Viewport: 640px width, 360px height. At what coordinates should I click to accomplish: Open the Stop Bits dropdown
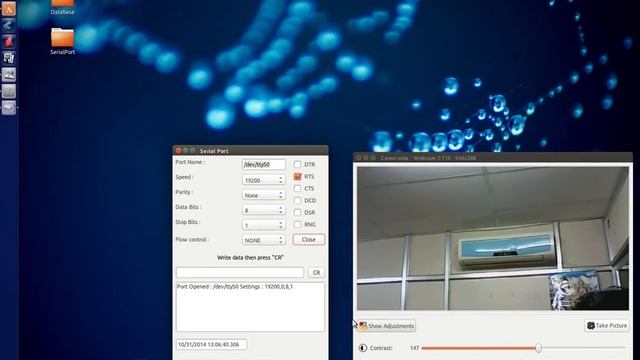(263, 225)
